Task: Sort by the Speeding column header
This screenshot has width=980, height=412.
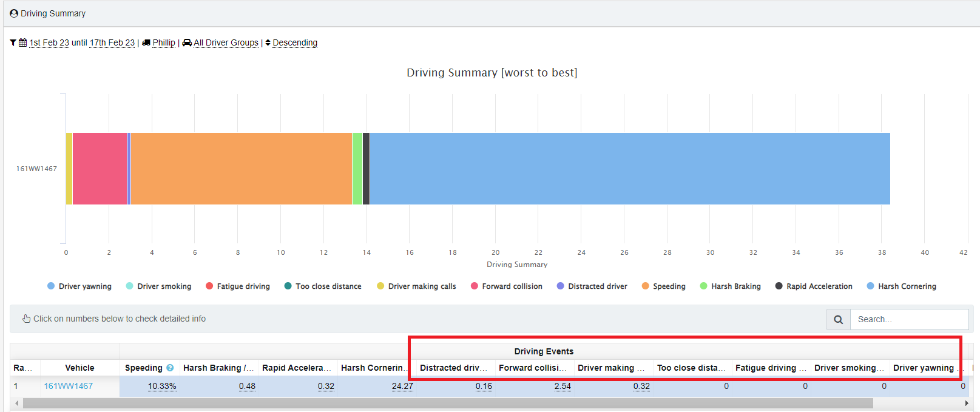Action: [144, 368]
